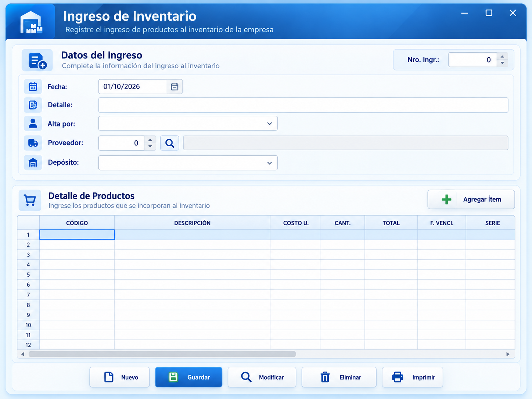The image size is (532, 399).
Task: Maximize the Ingreso de Inventario window
Action: 489,13
